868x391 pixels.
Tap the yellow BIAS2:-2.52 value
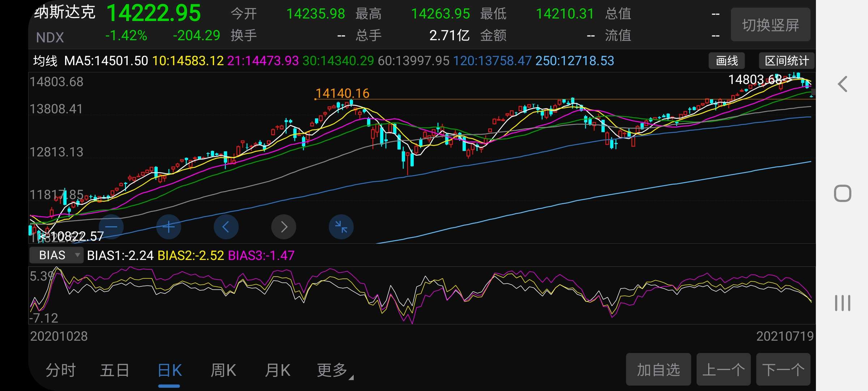coord(191,256)
